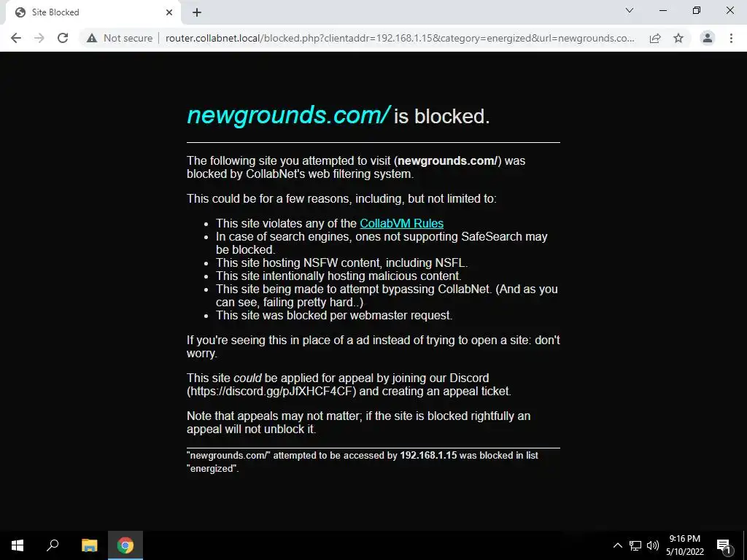
Task: Click the NSFW content bullet line
Action: coord(341,262)
